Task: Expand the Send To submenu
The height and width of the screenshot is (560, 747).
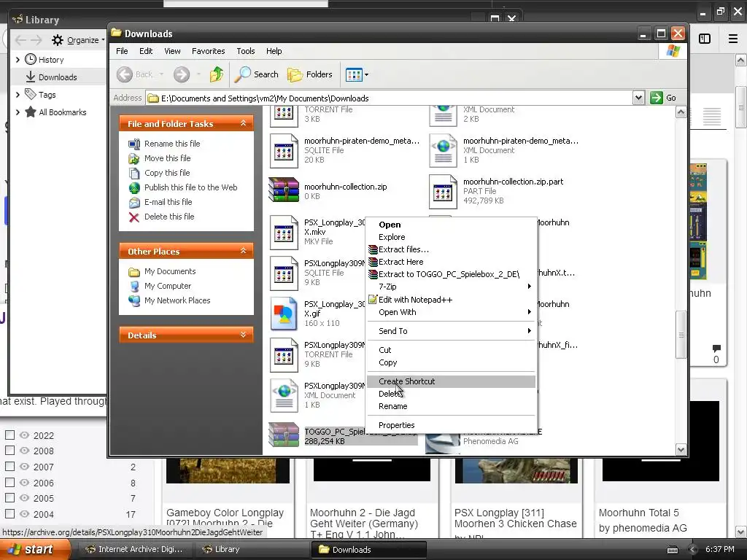Action: tap(451, 331)
